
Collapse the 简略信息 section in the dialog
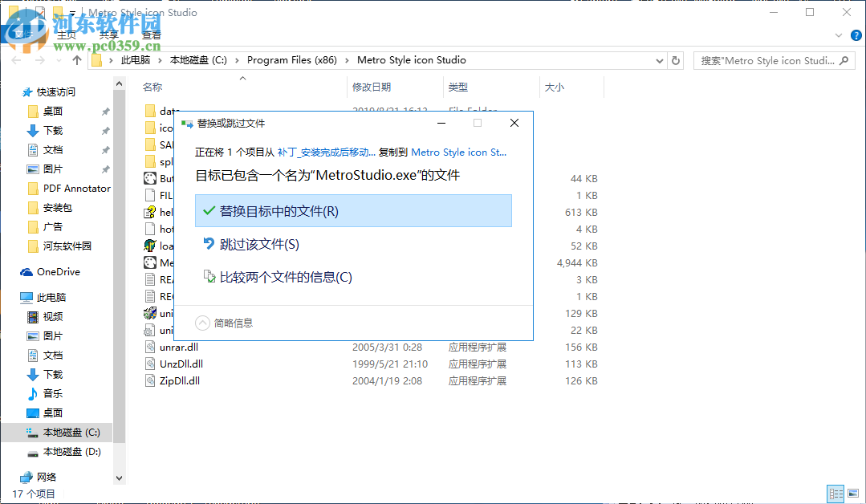[202, 323]
